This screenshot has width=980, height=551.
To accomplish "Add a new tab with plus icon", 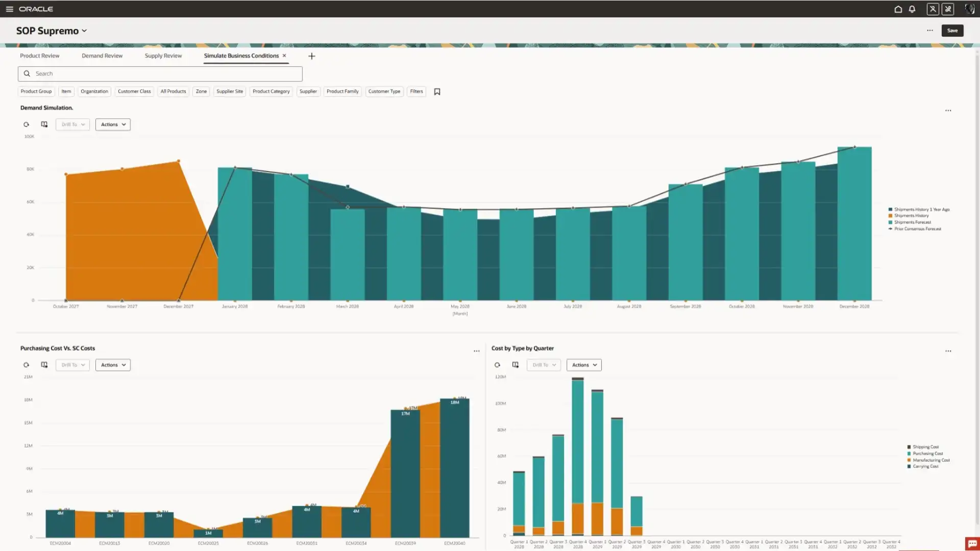I will click(x=311, y=56).
